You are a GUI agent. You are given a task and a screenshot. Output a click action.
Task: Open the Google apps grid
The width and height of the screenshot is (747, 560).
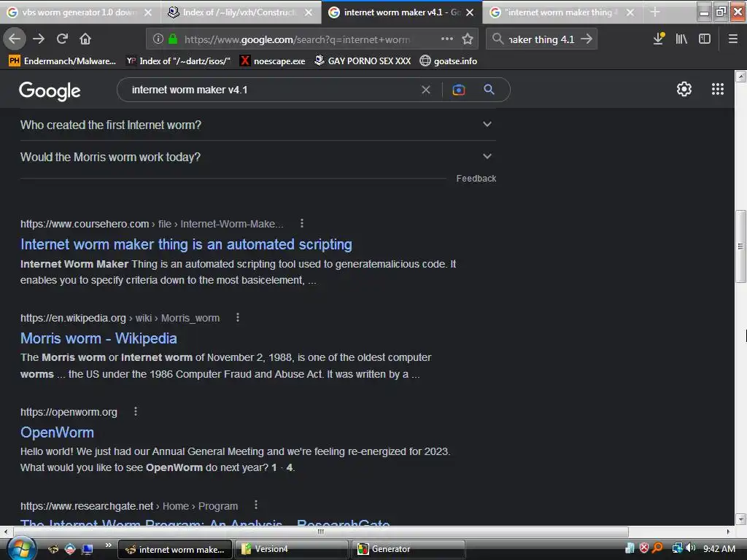[x=718, y=89]
